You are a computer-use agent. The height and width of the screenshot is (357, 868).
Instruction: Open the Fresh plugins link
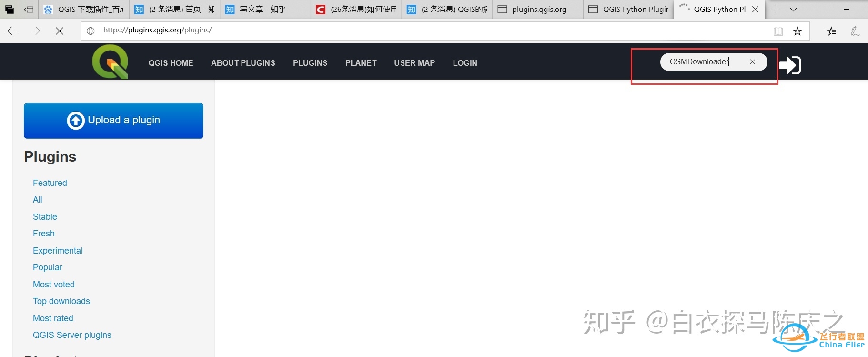(44, 234)
